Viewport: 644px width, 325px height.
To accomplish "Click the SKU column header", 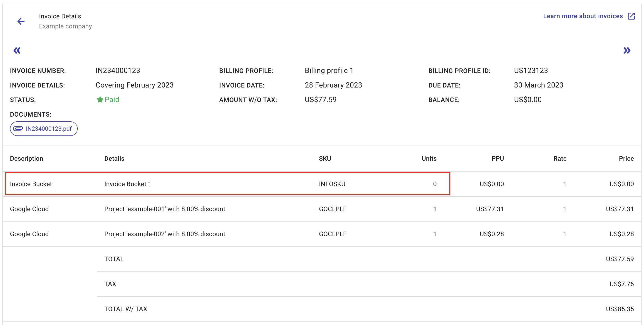I will [325, 158].
